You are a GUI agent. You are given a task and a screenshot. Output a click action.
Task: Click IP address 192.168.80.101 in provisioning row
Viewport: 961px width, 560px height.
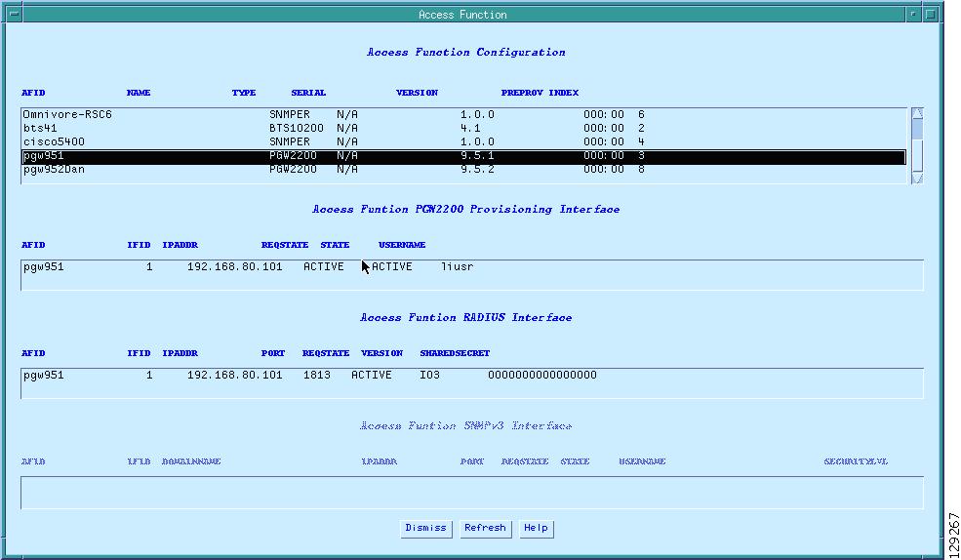pos(235,267)
